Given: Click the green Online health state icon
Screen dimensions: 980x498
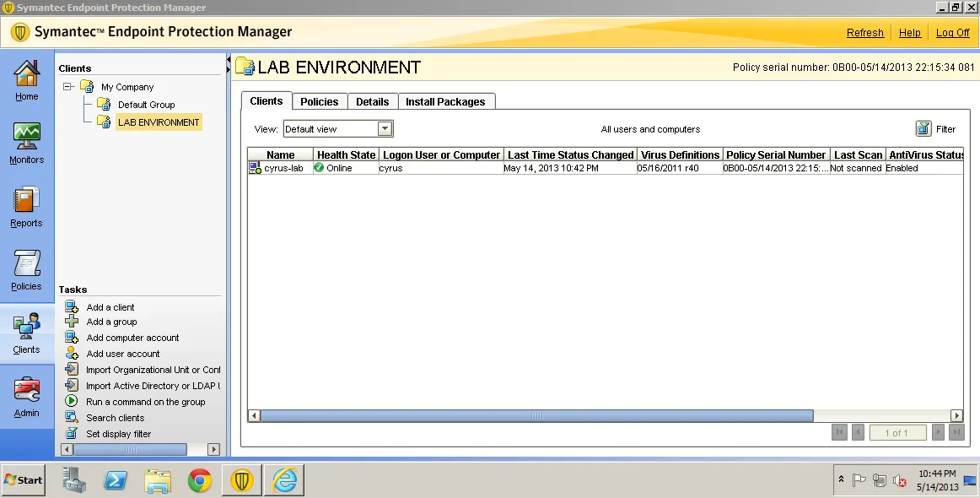Looking at the screenshot, I should tap(319, 168).
